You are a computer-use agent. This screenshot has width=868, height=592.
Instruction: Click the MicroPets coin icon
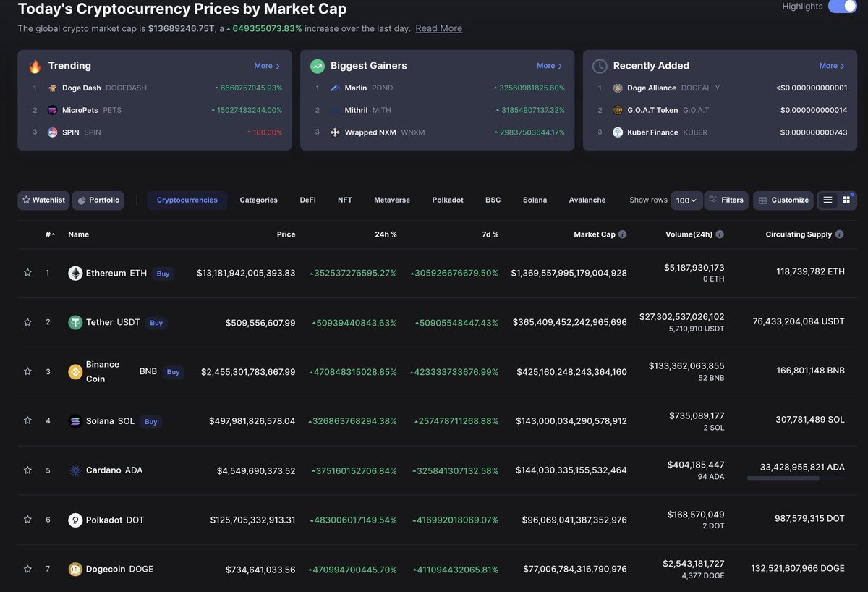coord(53,111)
